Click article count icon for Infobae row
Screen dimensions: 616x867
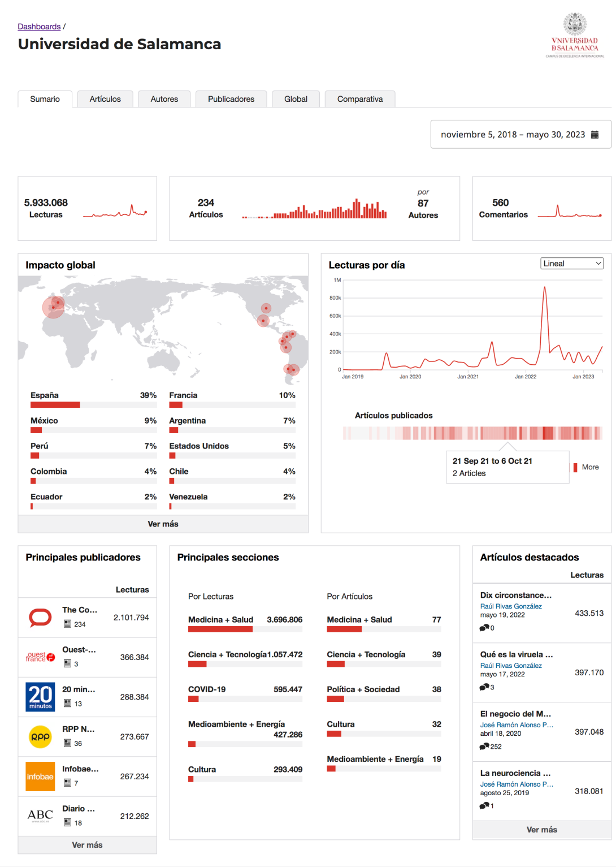(67, 783)
